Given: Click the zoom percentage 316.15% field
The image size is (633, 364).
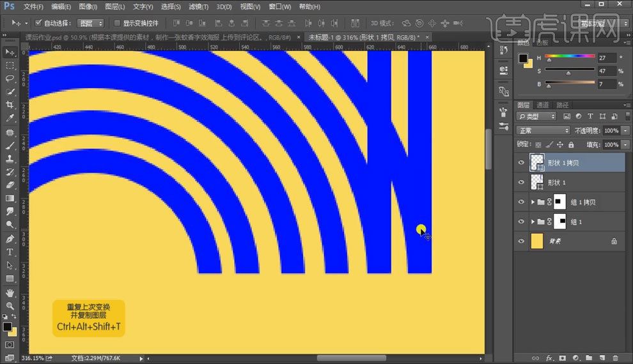Looking at the screenshot, I should (x=33, y=358).
